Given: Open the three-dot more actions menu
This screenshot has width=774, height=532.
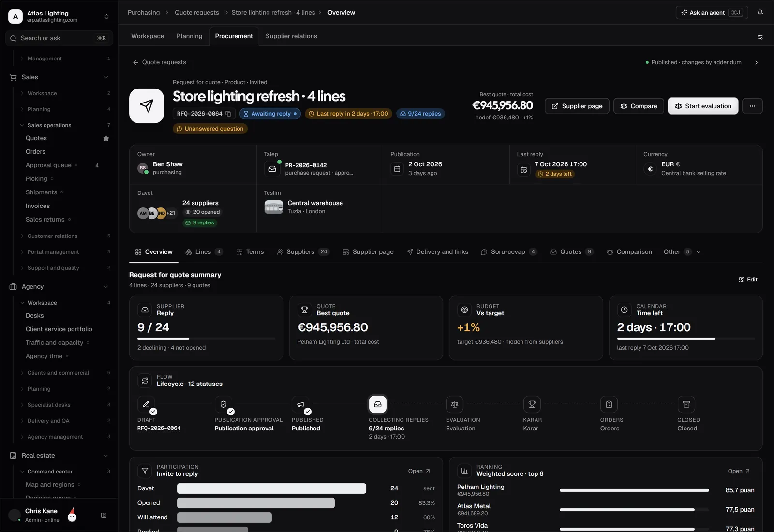Looking at the screenshot, I should (752, 106).
